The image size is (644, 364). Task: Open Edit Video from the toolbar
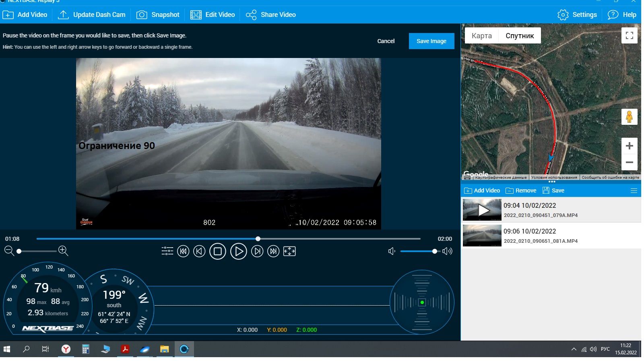(213, 15)
